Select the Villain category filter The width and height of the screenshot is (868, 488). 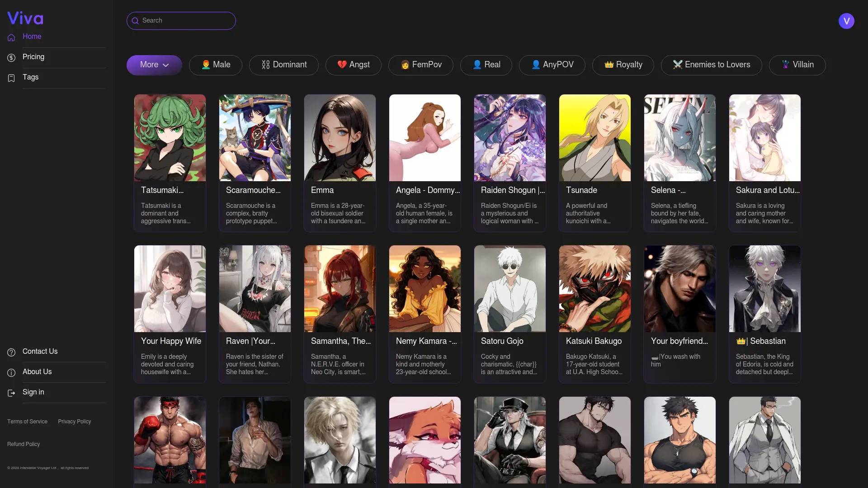point(797,64)
